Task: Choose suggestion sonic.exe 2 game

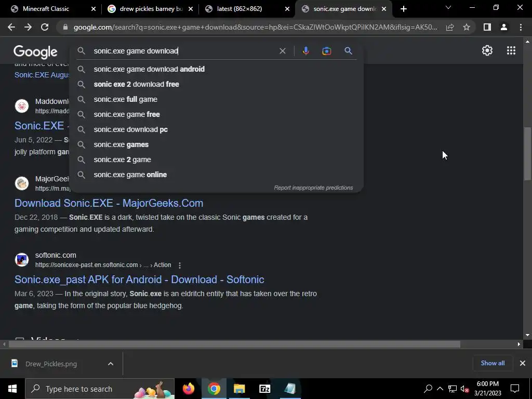Action: 217,159
